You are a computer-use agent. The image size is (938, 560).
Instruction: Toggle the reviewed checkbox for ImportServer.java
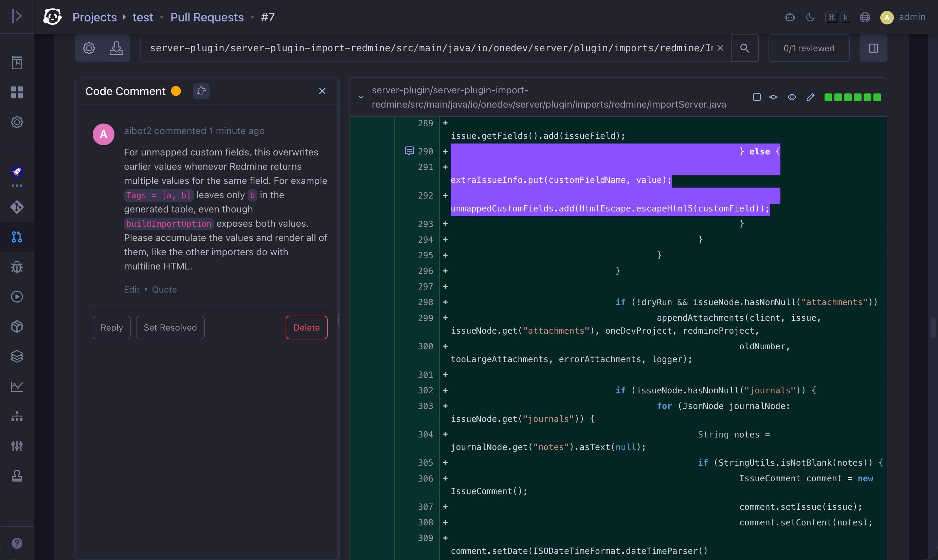click(x=757, y=97)
